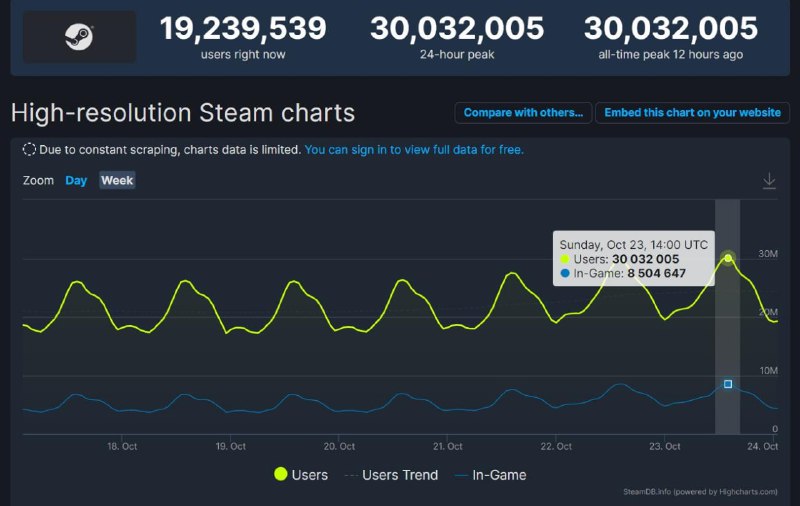This screenshot has width=800, height=506.
Task: Click the dashed circle notice icon
Action: [29, 149]
